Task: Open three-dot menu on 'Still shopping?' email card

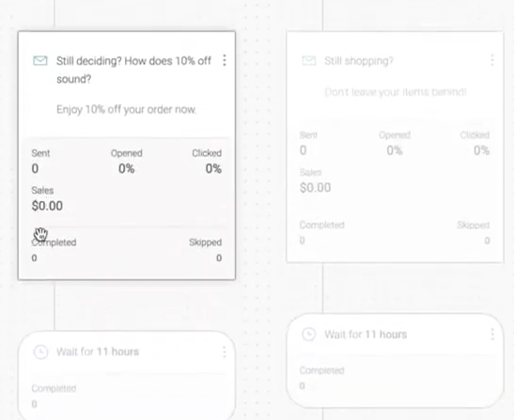Action: point(492,60)
